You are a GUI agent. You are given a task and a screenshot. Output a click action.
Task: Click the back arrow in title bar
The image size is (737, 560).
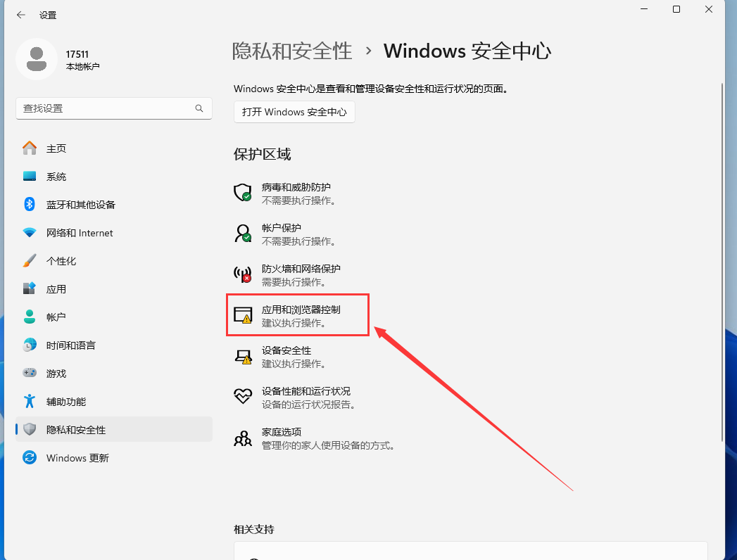[21, 15]
